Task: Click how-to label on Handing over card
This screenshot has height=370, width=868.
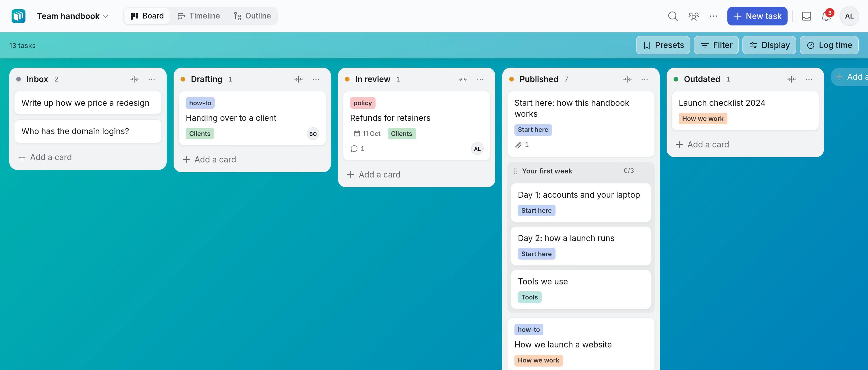Action: (x=200, y=103)
